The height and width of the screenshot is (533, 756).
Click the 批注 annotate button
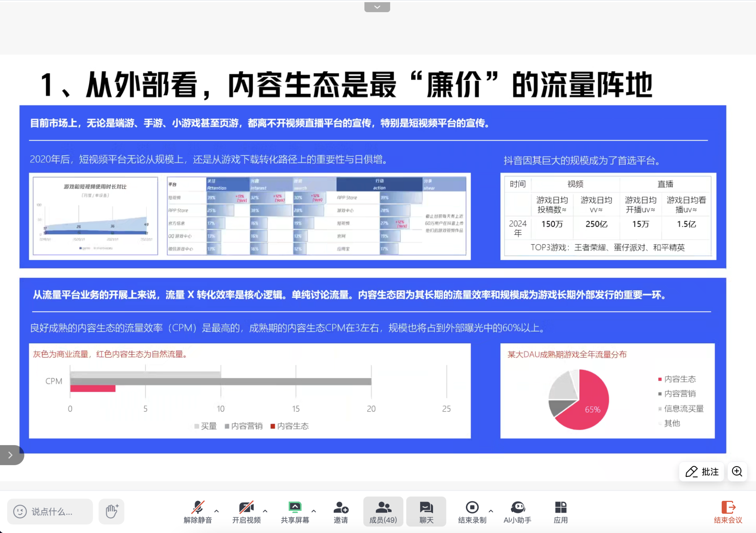coord(702,471)
